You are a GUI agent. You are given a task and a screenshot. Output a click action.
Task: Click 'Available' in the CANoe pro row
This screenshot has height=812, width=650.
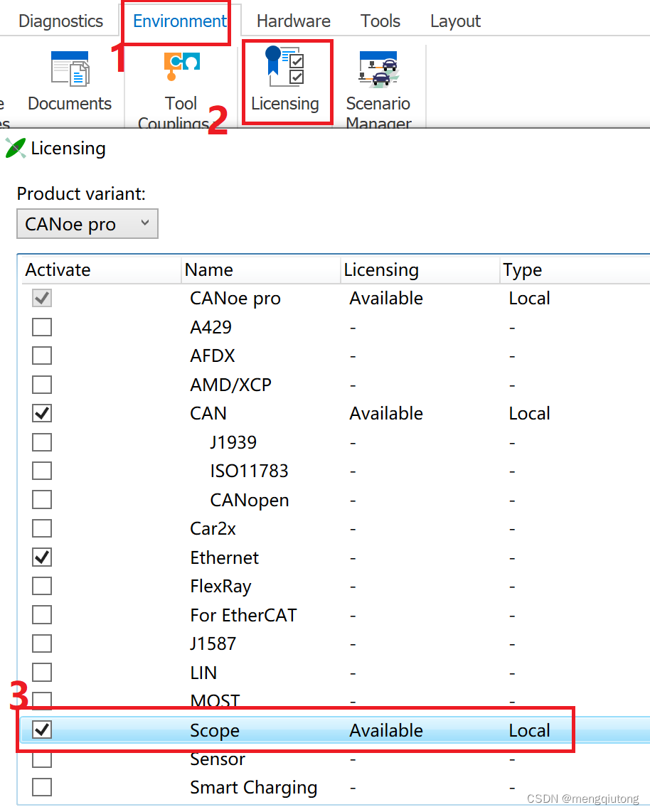click(386, 299)
